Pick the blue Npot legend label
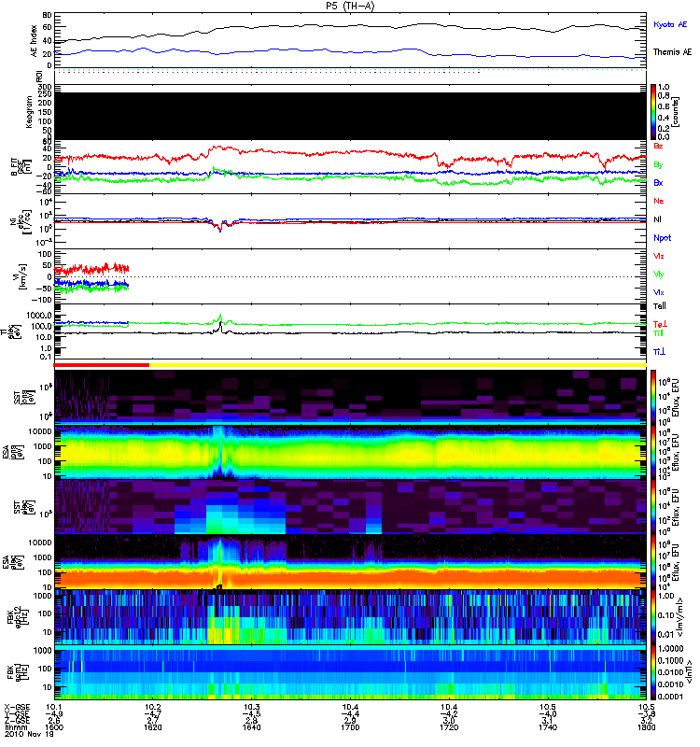This screenshot has width=700, height=747. [662, 238]
